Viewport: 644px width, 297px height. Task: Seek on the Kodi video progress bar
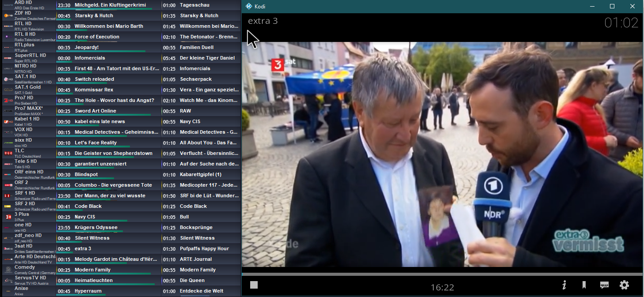(x=442, y=274)
